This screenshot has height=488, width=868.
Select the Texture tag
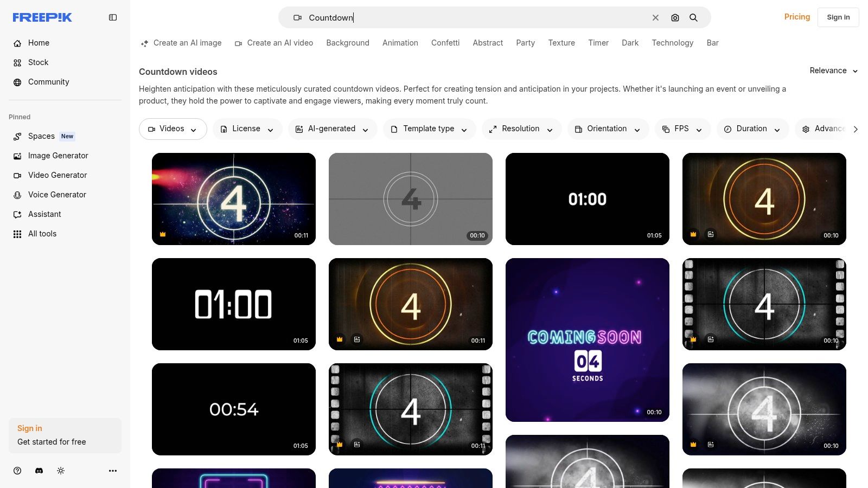pyautogui.click(x=561, y=43)
